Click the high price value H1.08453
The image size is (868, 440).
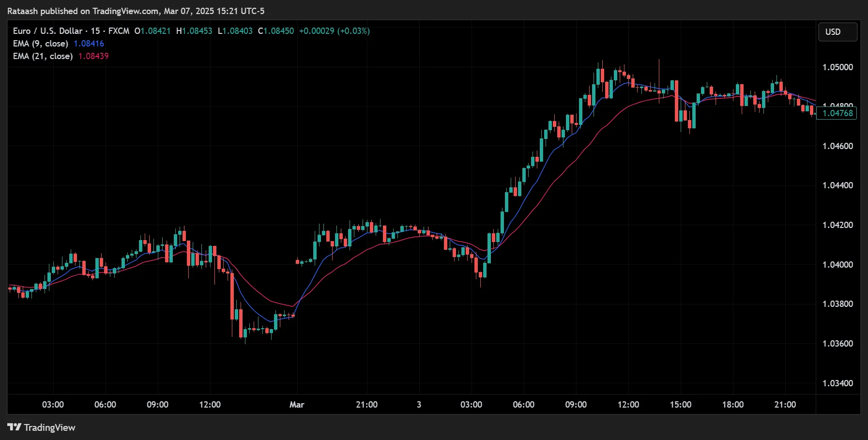pos(194,31)
